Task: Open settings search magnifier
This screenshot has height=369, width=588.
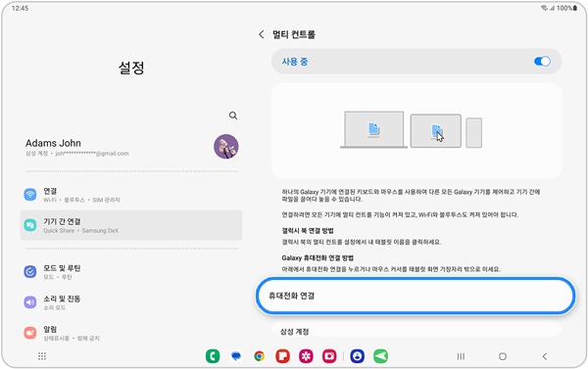Action: [233, 115]
